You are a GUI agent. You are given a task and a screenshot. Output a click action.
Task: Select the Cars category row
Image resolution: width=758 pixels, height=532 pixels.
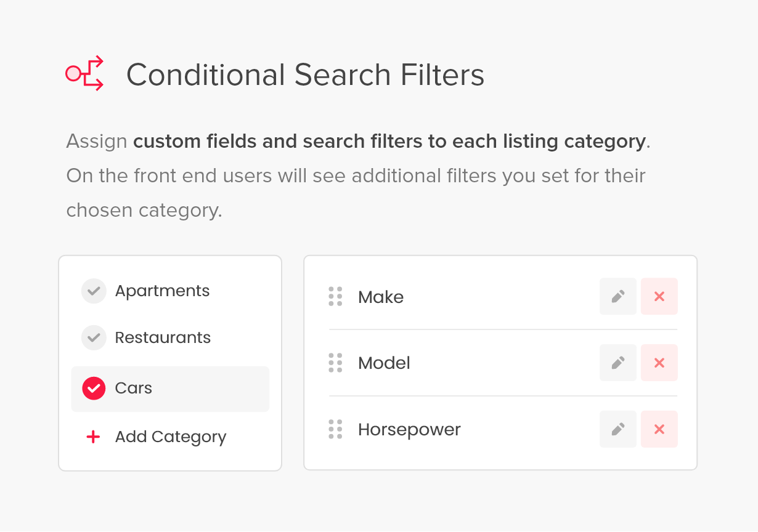pyautogui.click(x=170, y=389)
